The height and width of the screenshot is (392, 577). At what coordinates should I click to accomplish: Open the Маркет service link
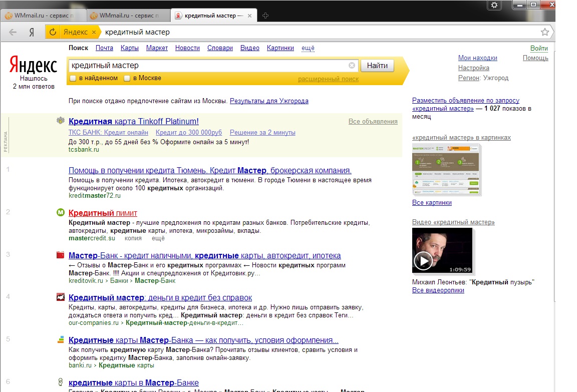tap(157, 48)
